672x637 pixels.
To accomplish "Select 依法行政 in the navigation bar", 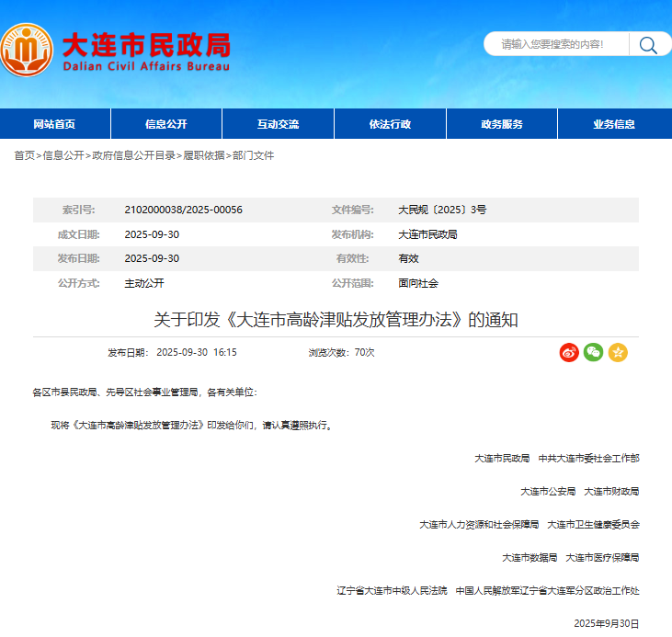I will [390, 124].
